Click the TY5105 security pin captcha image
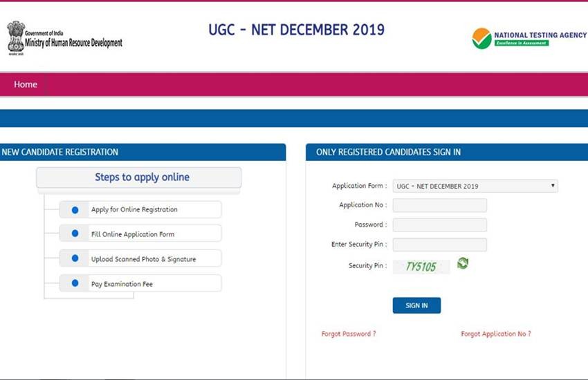This screenshot has height=380, width=588. tap(421, 266)
